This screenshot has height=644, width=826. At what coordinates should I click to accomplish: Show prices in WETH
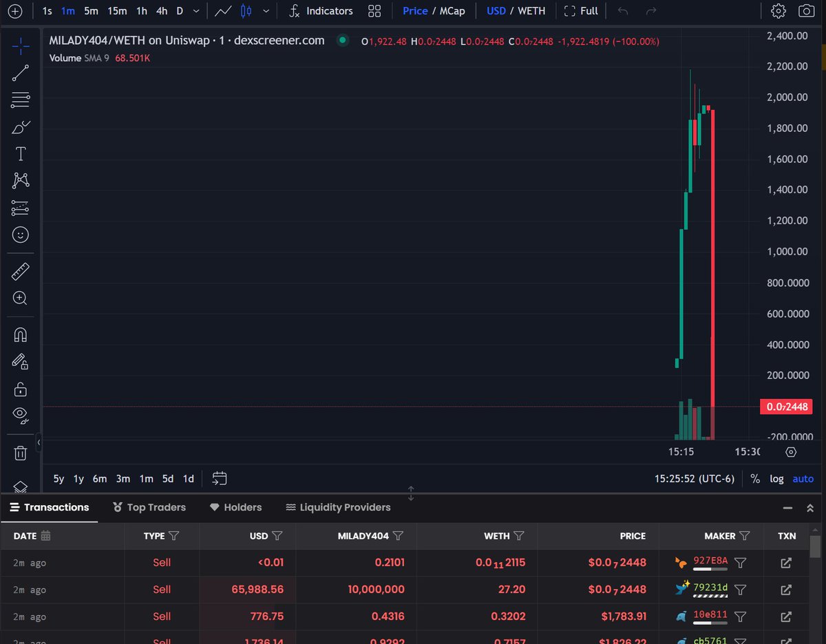tap(532, 11)
